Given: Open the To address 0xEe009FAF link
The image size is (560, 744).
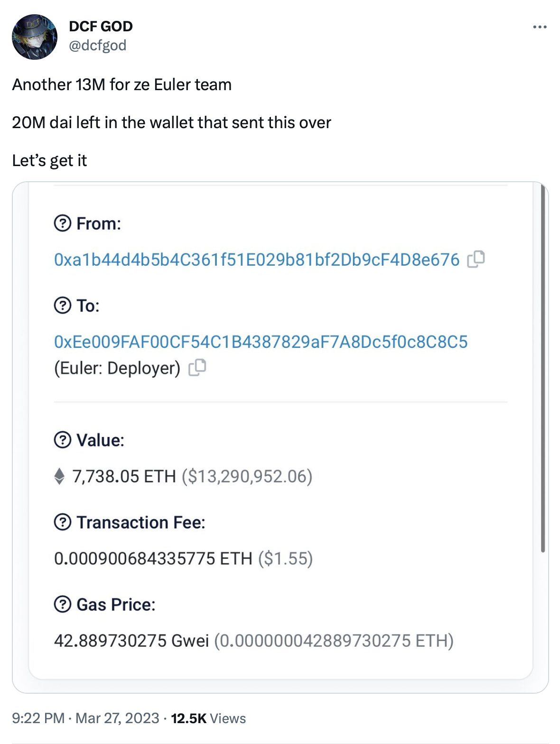Looking at the screenshot, I should point(261,342).
